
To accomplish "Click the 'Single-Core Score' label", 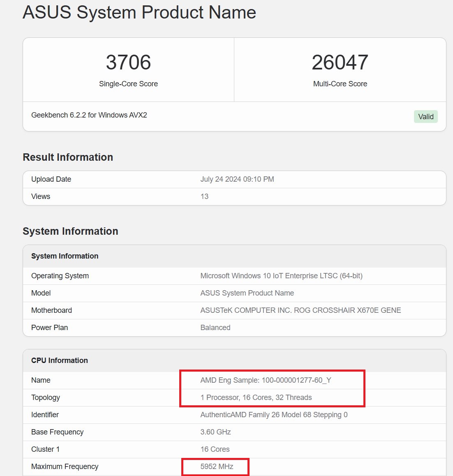I will tap(128, 84).
